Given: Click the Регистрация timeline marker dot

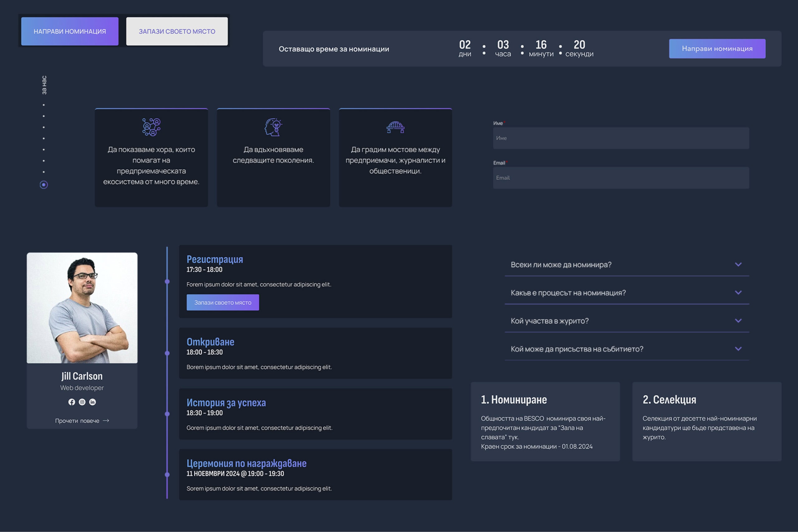Looking at the screenshot, I should [x=167, y=282].
